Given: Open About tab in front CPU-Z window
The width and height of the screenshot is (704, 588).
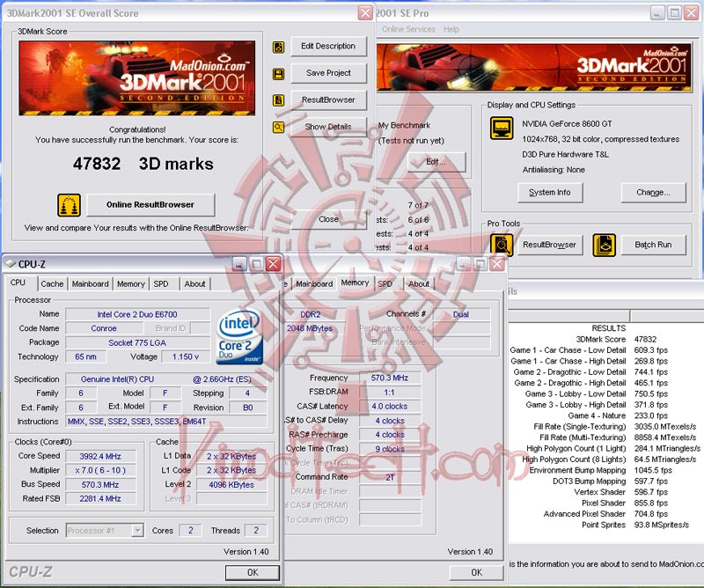Looking at the screenshot, I should [x=194, y=284].
